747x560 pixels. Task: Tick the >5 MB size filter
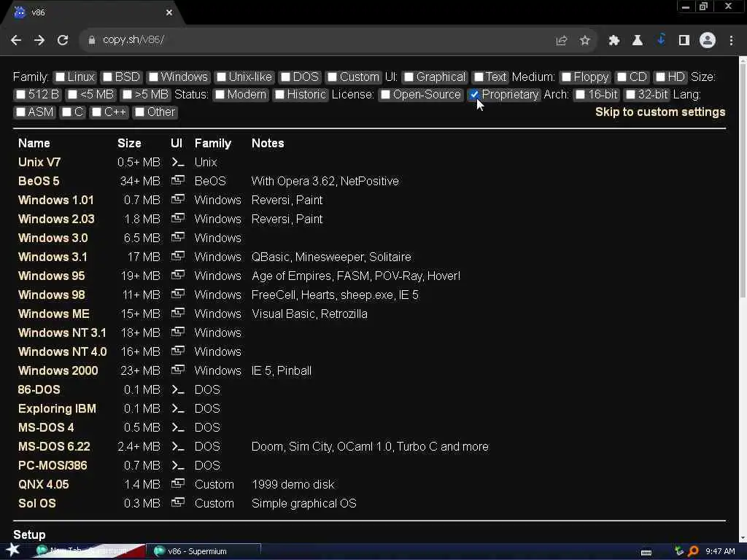click(127, 95)
